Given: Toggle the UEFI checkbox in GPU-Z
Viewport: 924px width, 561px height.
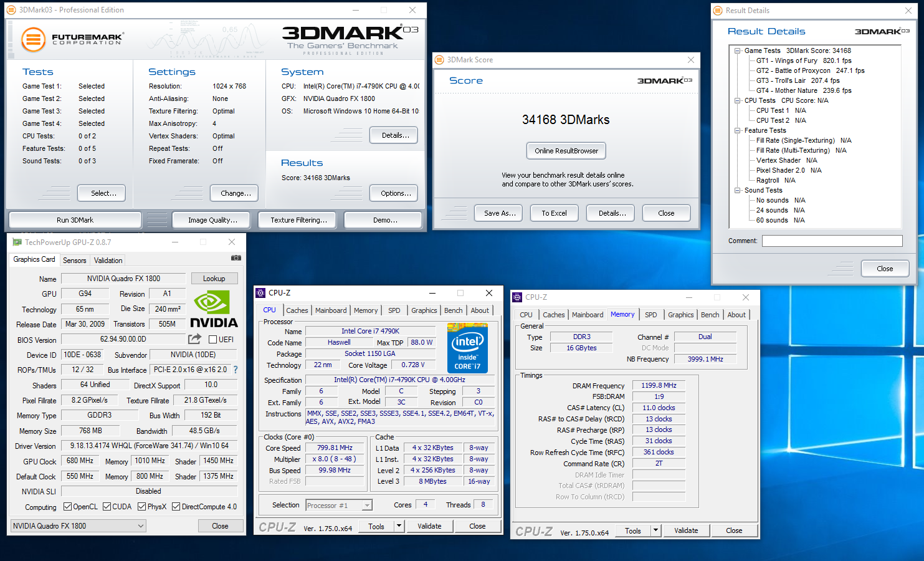Looking at the screenshot, I should (x=212, y=339).
